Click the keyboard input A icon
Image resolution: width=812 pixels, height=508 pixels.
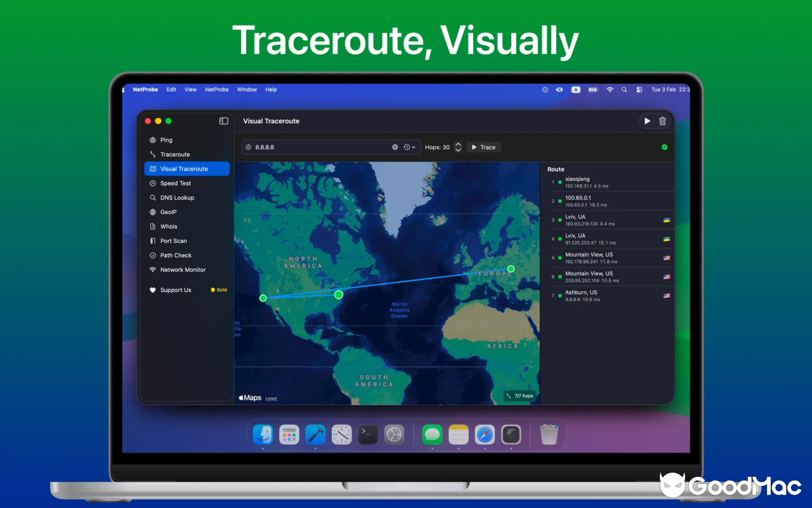pos(576,90)
